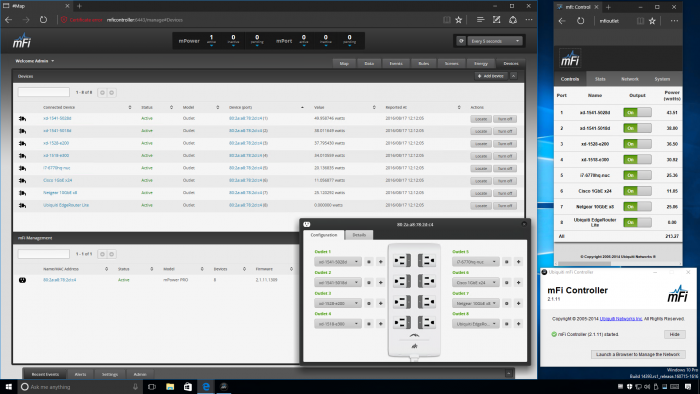Switch to the Events tab
This screenshot has height=394, width=700.
pyautogui.click(x=396, y=63)
